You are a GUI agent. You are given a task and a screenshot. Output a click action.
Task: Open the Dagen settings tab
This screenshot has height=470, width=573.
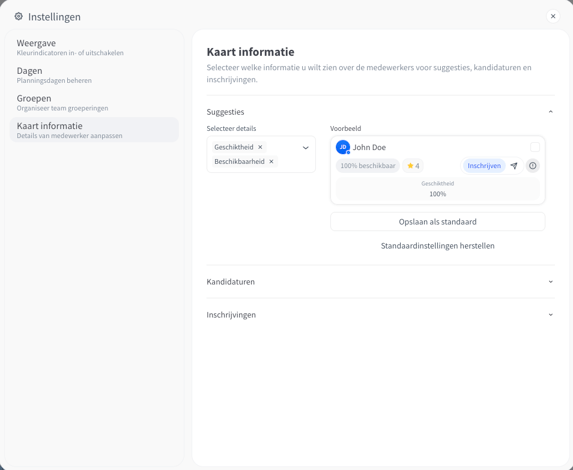94,75
